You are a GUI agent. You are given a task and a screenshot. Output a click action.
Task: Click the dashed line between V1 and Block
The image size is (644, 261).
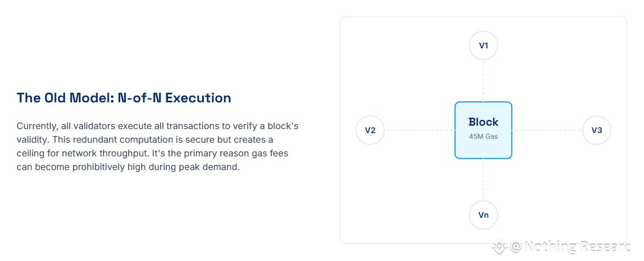483,81
